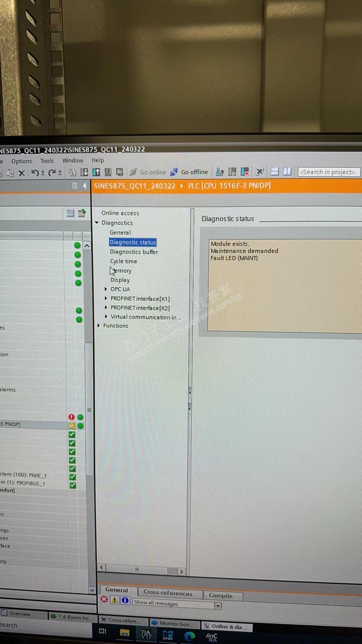Open the Options menu

(22, 161)
